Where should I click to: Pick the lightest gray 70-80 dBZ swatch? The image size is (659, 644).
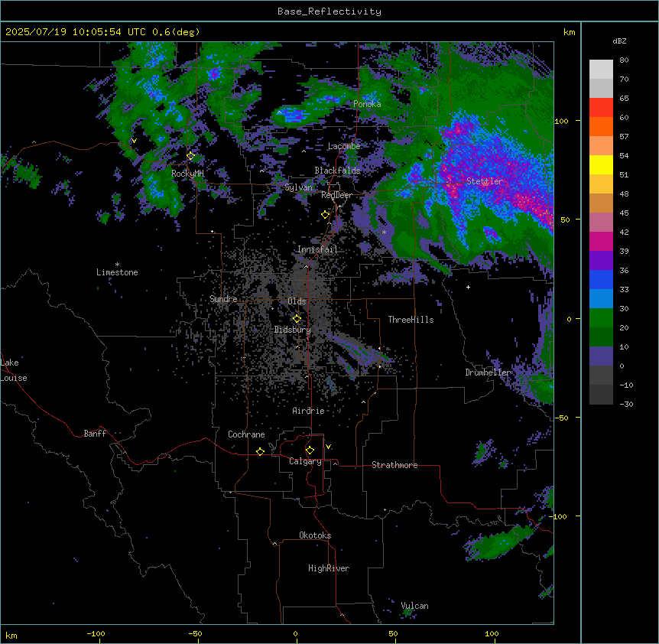pyautogui.click(x=601, y=70)
